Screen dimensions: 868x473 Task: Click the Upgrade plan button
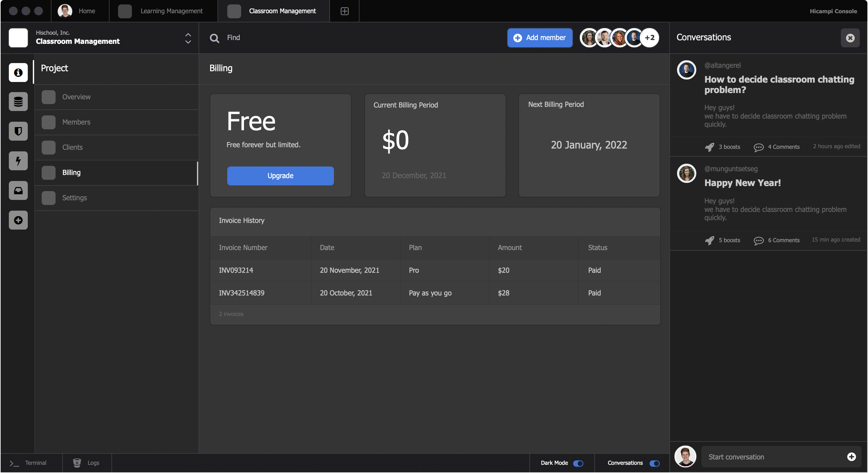[280, 176]
